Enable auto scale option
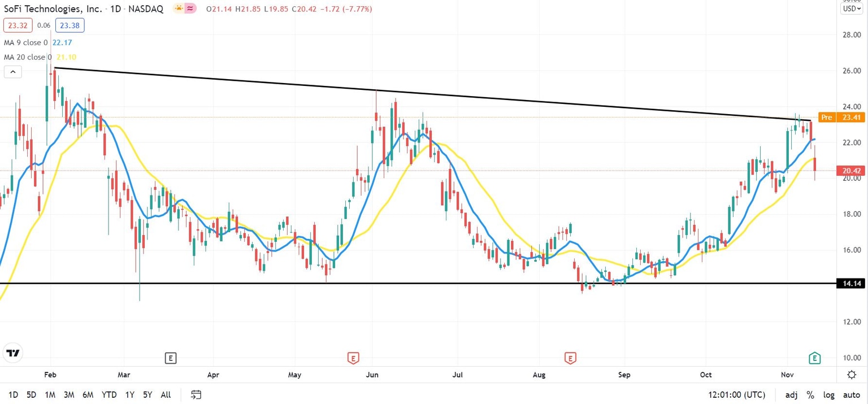The width and height of the screenshot is (868, 404). point(852,395)
